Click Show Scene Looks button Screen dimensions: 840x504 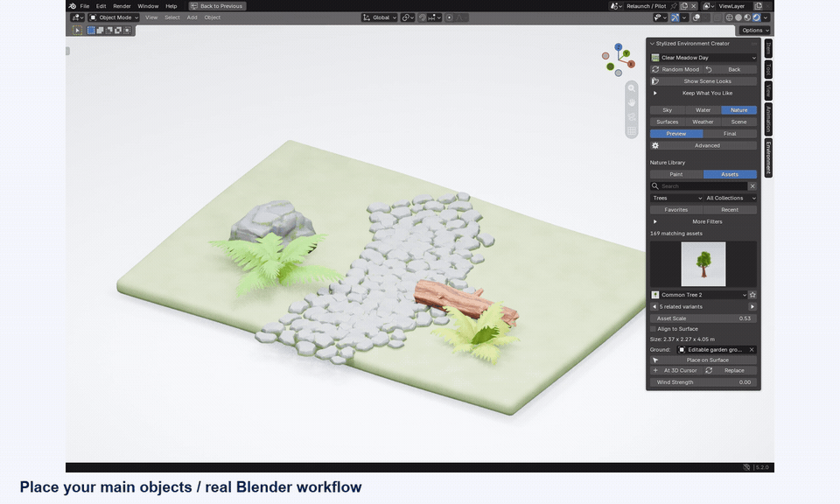coord(703,81)
